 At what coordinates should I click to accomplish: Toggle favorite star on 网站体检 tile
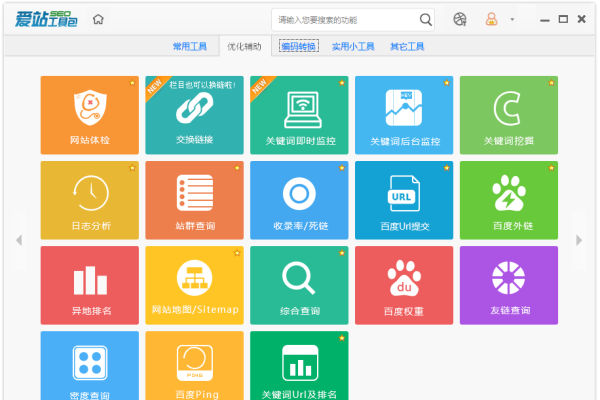132,83
